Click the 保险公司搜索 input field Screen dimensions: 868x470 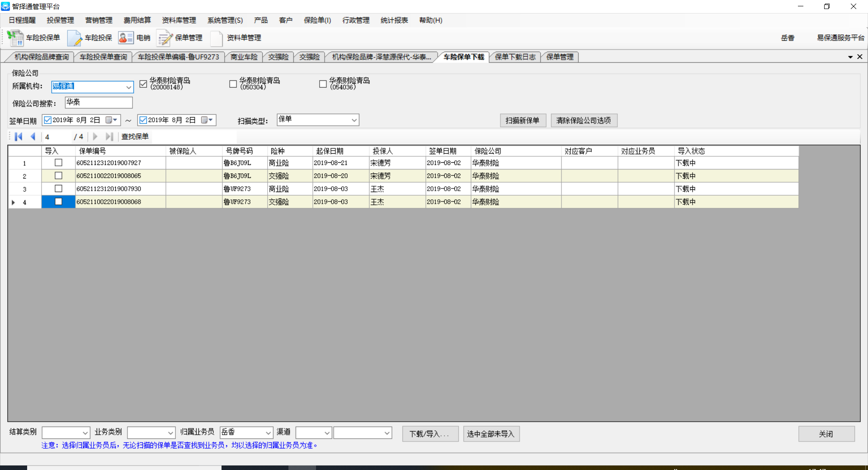99,103
